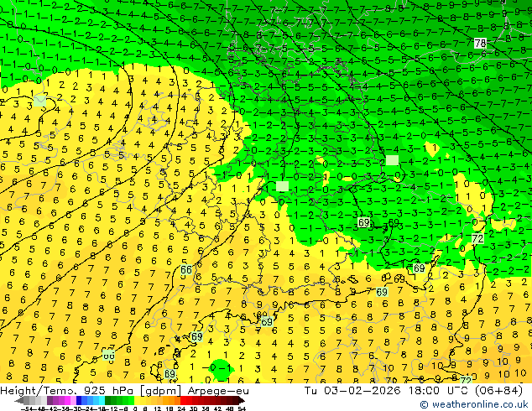532x411 pixels.
Task: Click the left arrow end of colour legend
Action: tap(19, 401)
